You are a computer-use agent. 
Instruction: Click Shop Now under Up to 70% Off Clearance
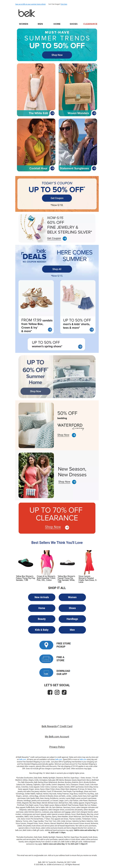[53, 527]
